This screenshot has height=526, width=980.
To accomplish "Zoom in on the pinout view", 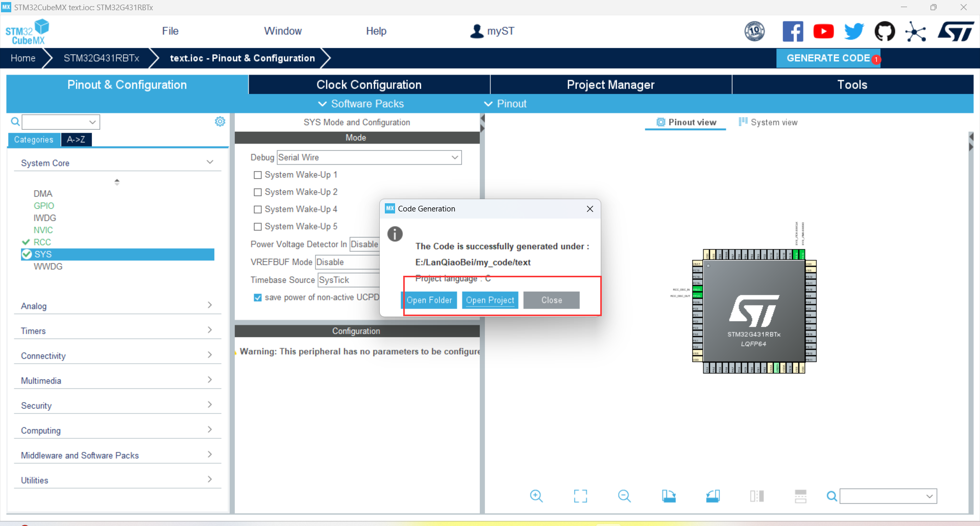I will coord(536,496).
